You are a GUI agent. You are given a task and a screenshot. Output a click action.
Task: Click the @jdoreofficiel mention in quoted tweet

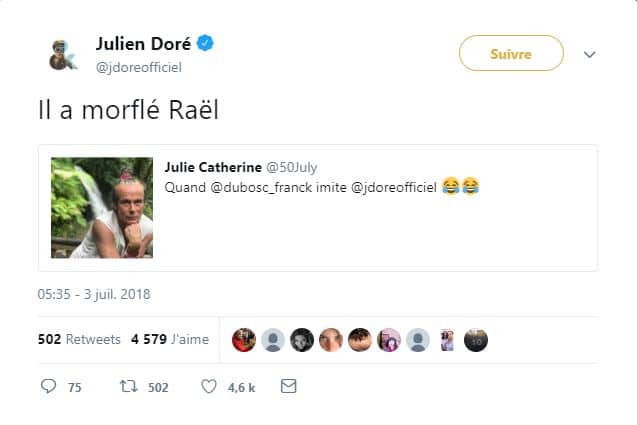pyautogui.click(x=394, y=188)
